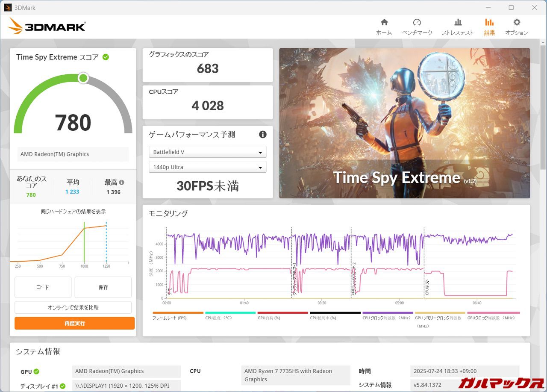Click the load button
This screenshot has width=547, height=392.
(43, 287)
